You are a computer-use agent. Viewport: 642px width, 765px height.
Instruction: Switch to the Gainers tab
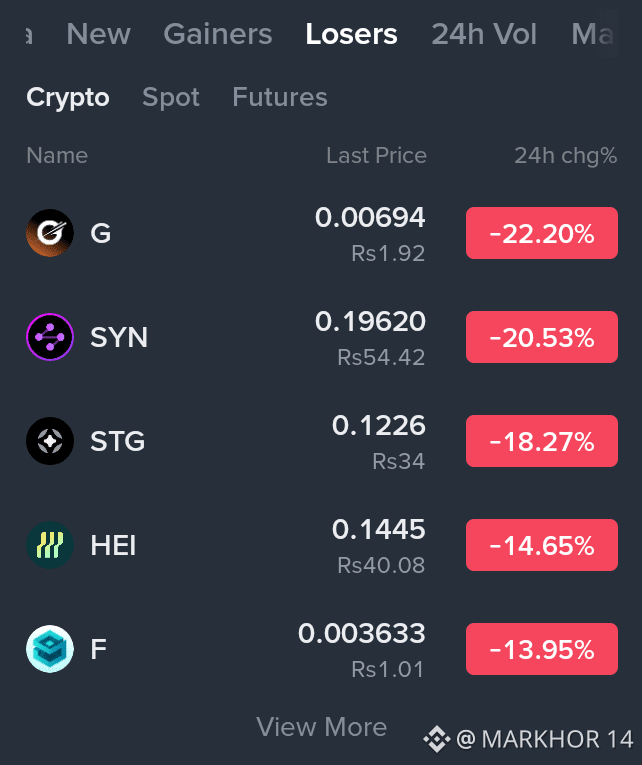[x=218, y=34]
